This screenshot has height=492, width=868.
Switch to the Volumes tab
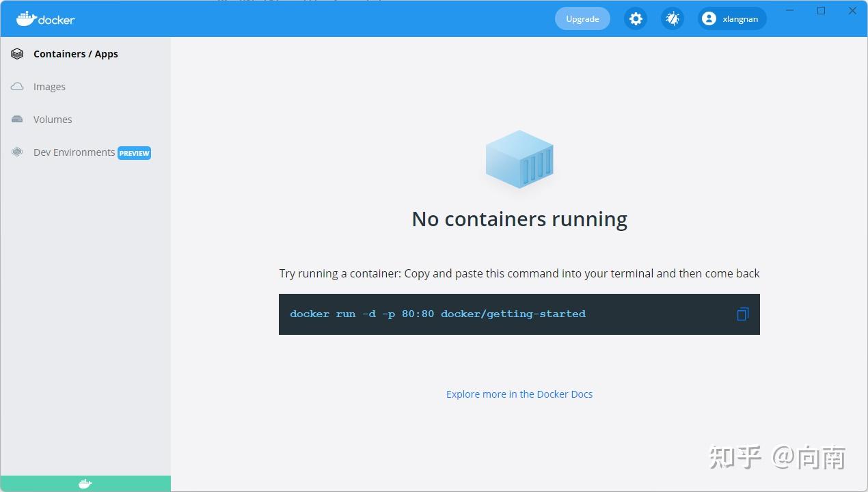53,119
